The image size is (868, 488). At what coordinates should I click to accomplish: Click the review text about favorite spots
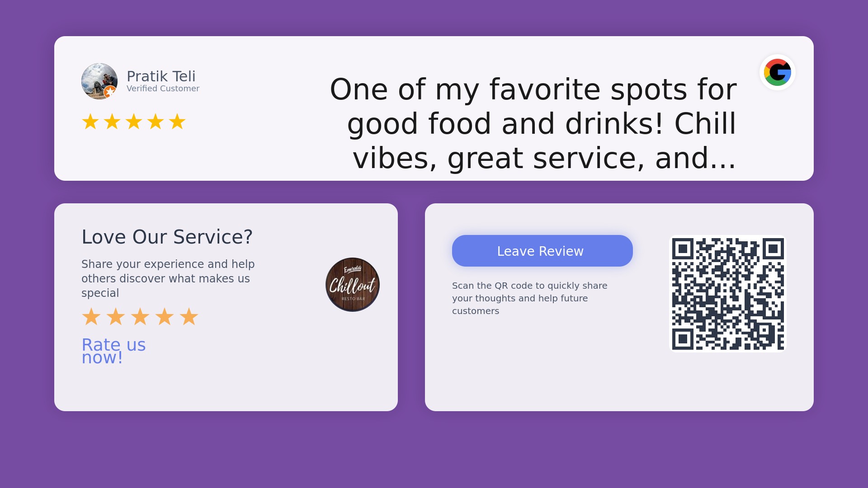[533, 123]
